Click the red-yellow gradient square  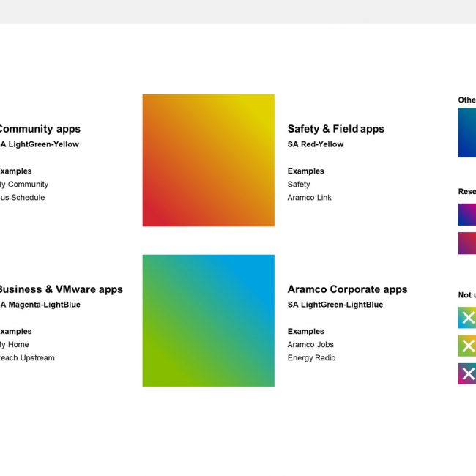(208, 160)
